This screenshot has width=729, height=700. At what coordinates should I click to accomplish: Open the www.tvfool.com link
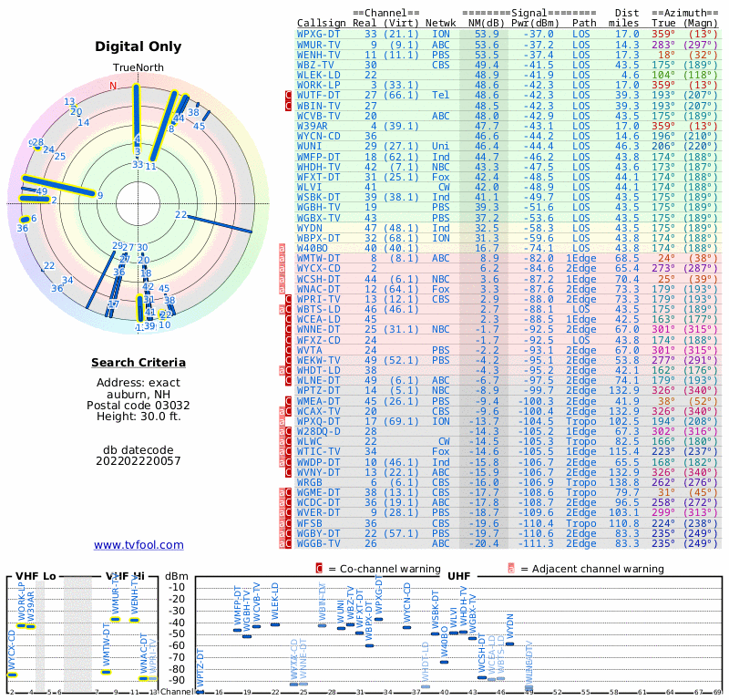click(139, 545)
